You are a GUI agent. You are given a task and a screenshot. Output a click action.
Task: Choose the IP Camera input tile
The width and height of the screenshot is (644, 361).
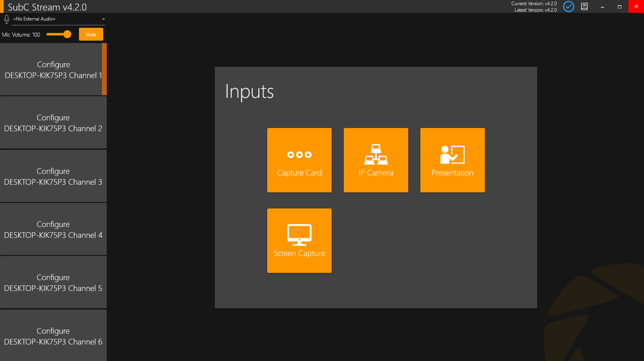click(x=376, y=160)
